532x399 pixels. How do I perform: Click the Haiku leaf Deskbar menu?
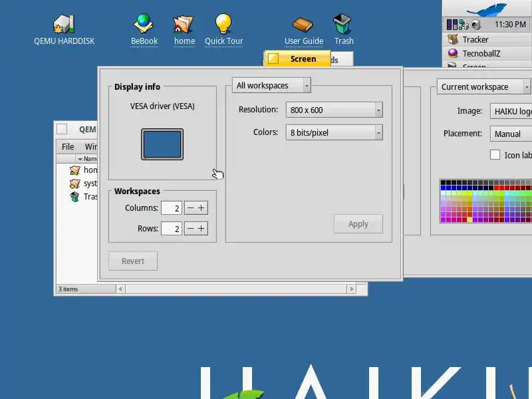click(x=487, y=8)
